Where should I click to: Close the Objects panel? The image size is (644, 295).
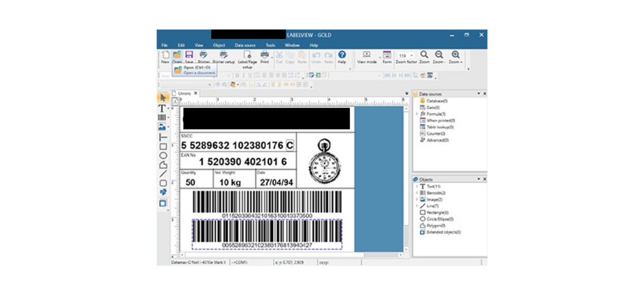click(485, 179)
